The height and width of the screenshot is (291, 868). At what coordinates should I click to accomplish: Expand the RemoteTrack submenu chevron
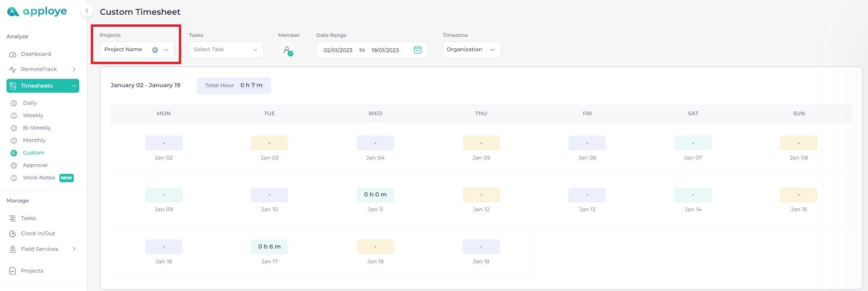tap(74, 69)
